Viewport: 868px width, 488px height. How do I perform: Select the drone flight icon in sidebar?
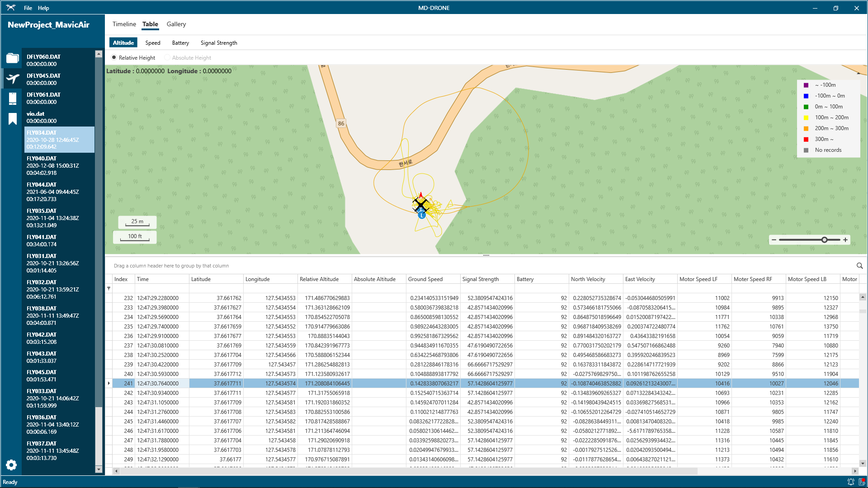(x=12, y=79)
